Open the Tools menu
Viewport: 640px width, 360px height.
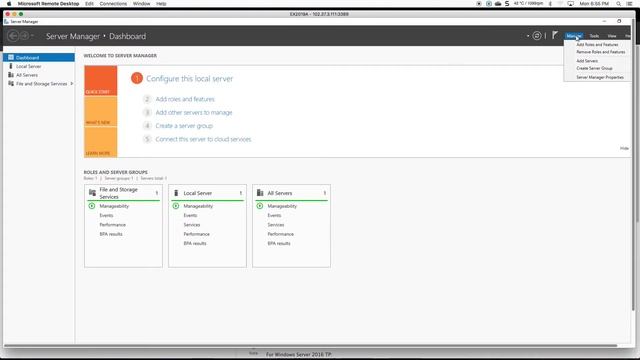click(594, 36)
